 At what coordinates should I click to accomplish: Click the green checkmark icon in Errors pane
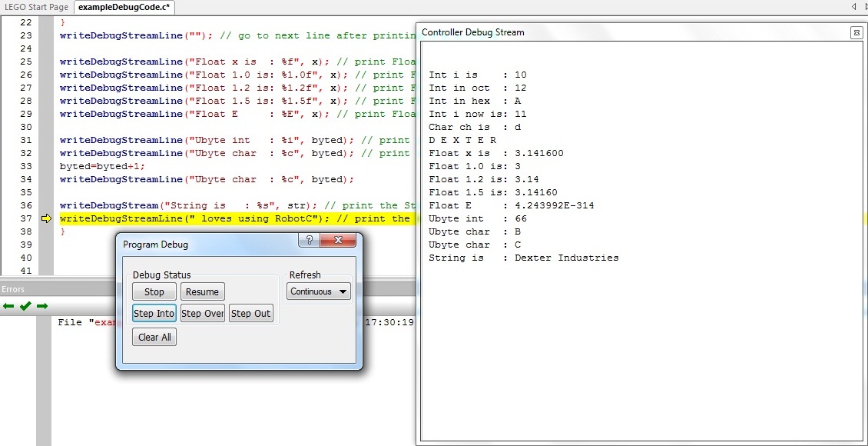(x=25, y=306)
